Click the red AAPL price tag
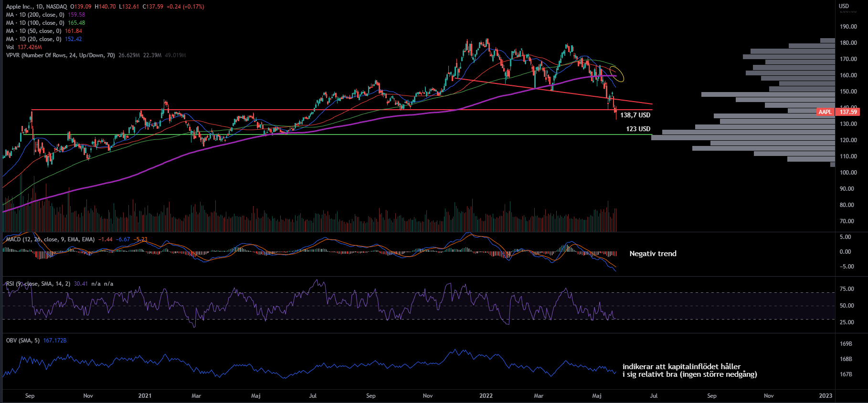 coord(825,112)
